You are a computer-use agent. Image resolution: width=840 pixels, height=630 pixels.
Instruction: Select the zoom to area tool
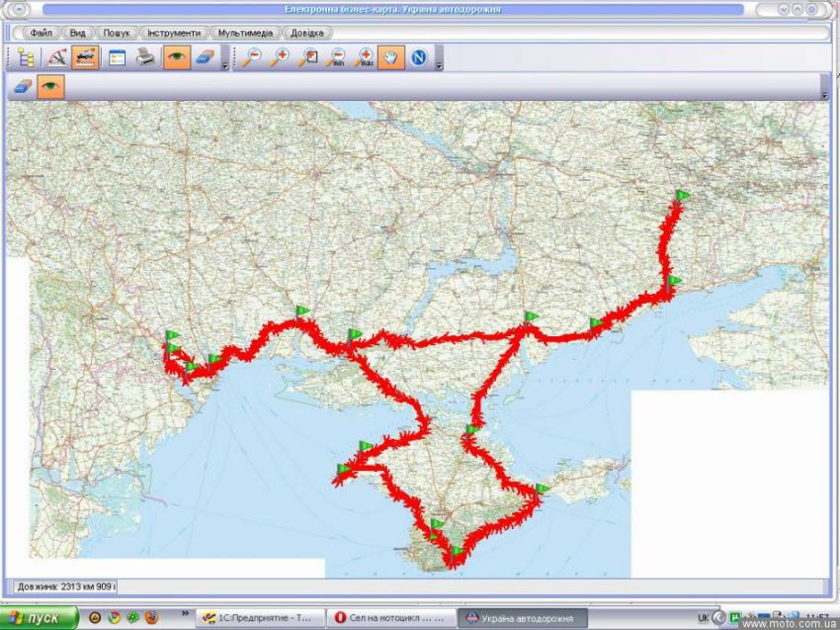(x=308, y=57)
